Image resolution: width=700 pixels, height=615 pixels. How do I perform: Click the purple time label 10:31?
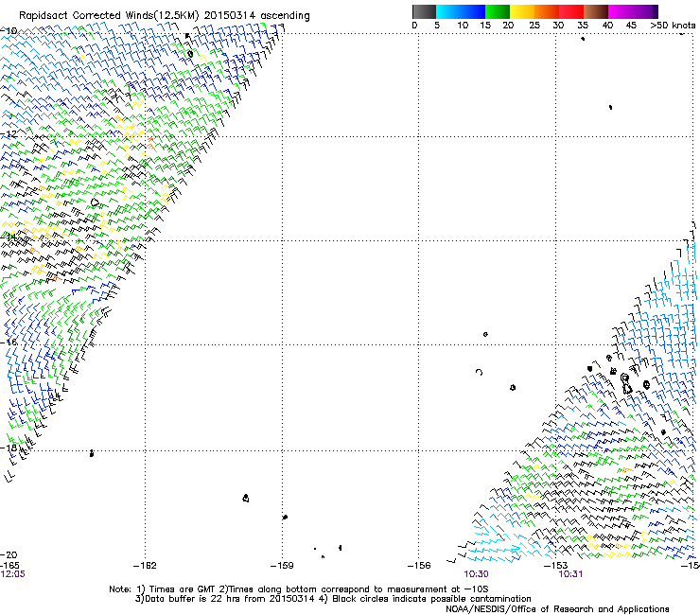(x=570, y=574)
